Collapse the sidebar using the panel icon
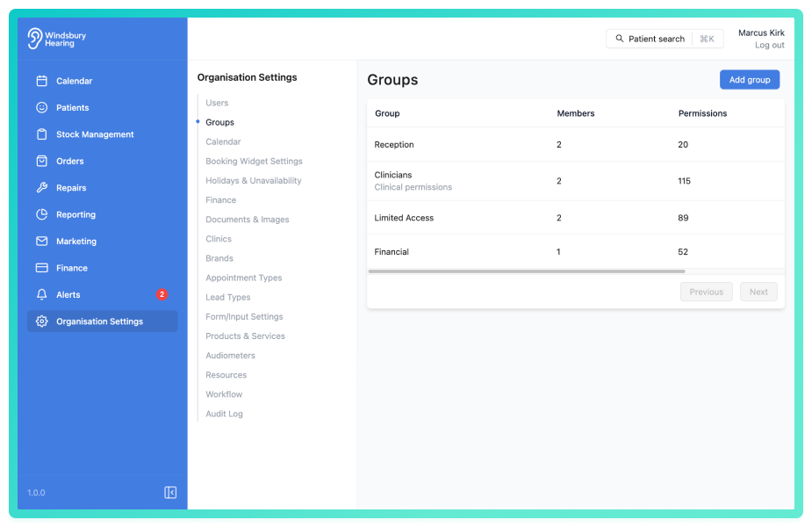The image size is (812, 527). coord(170,492)
